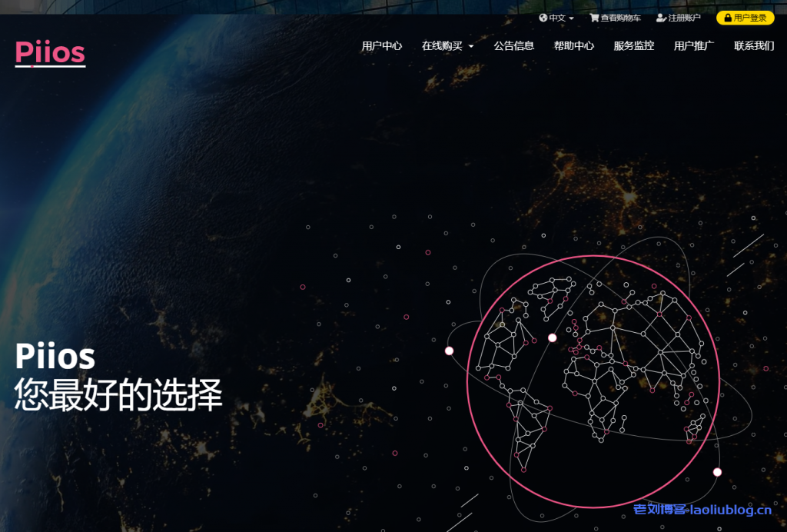This screenshot has width=787, height=532.
Task: Click the caret arrow next to 中文
Action: coord(570,18)
